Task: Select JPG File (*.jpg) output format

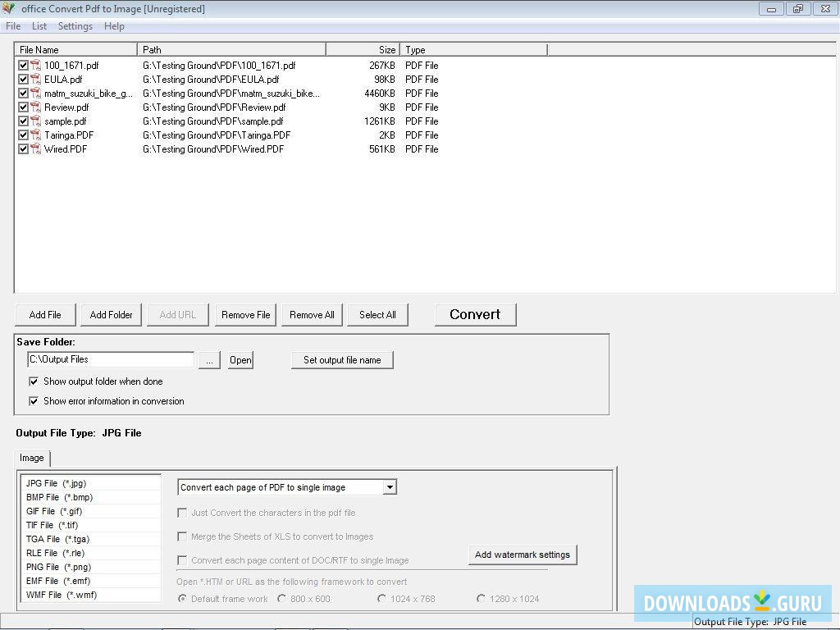Action: (x=90, y=483)
